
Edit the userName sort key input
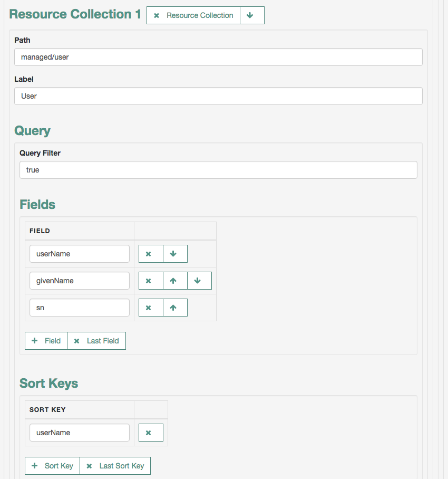[x=80, y=432]
